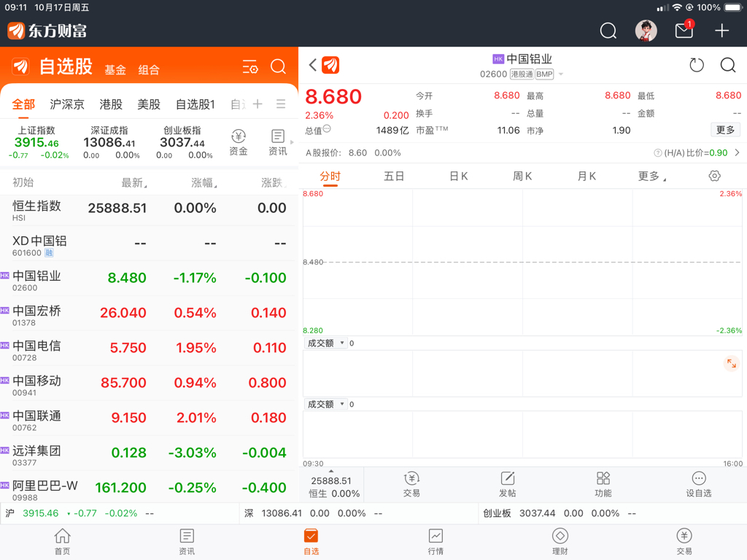Select the 五日 chart tab
The height and width of the screenshot is (560, 747).
tap(394, 176)
